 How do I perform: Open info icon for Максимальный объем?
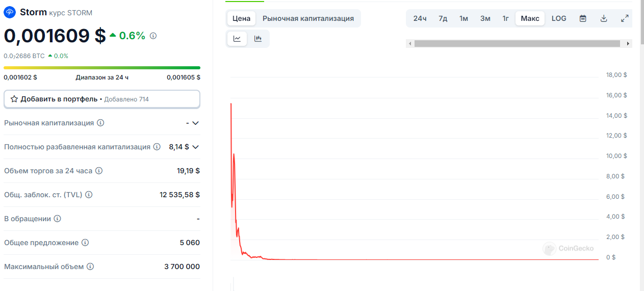[x=90, y=267]
